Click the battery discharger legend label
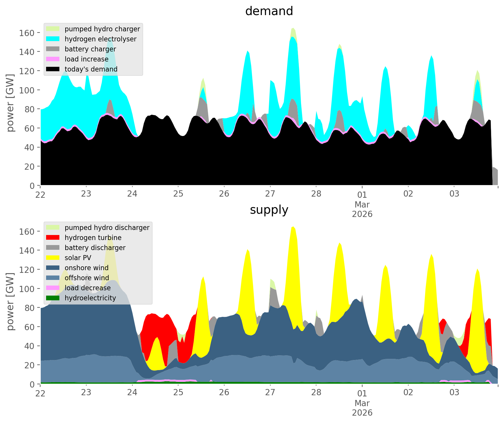Screen dimensions: 504x423 95,248
